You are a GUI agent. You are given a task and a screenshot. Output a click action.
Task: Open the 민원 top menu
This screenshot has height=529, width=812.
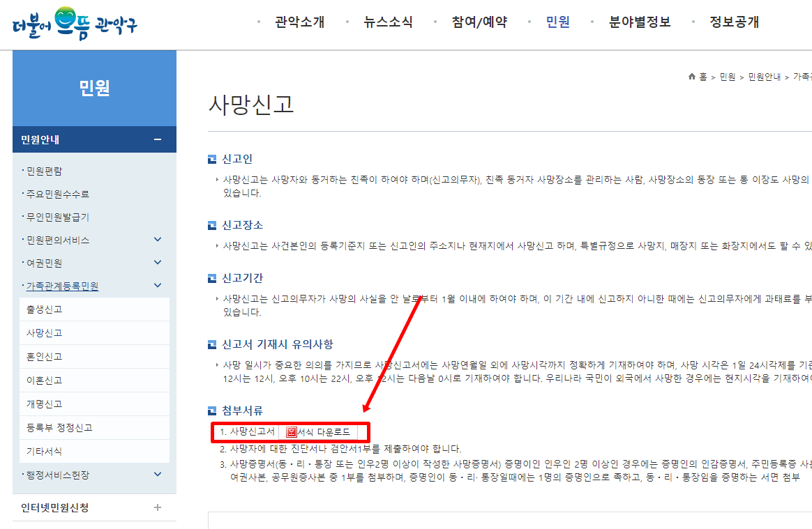point(558,22)
